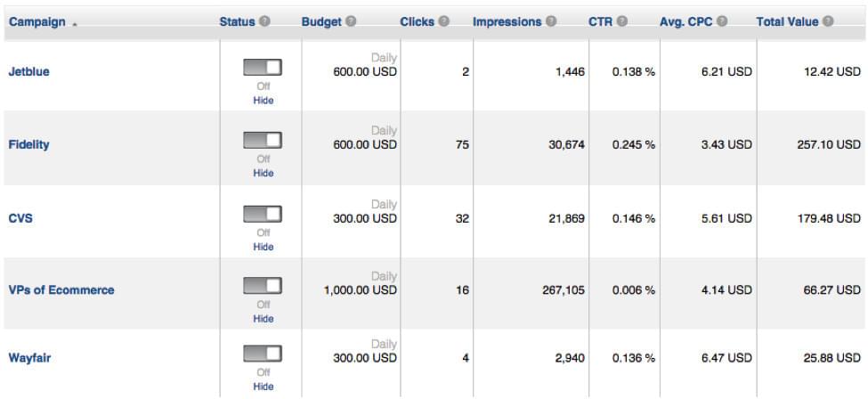This screenshot has width=868, height=399.
Task: Sort the table by Impressions header
Action: tap(507, 22)
